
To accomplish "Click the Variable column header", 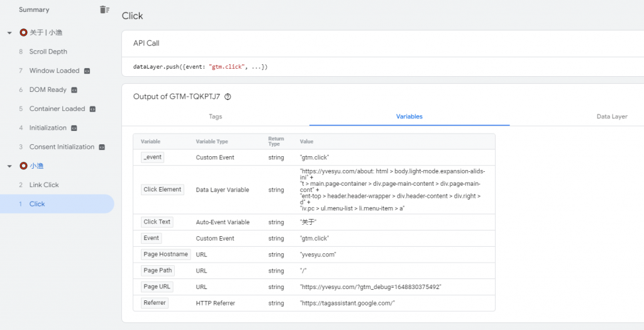I will [x=150, y=142].
